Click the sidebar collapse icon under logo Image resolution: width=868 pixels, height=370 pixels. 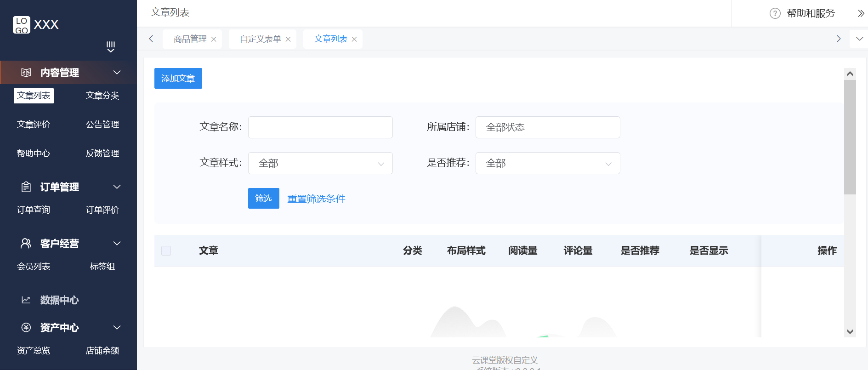click(x=111, y=46)
